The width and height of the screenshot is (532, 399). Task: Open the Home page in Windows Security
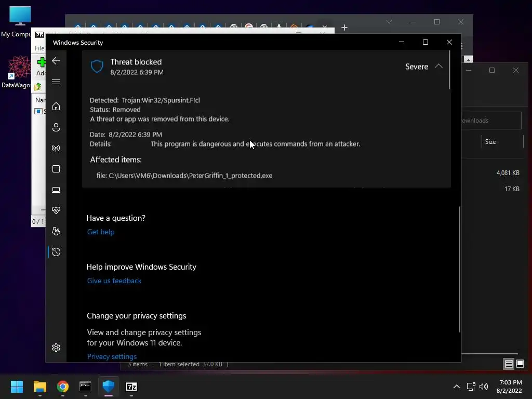click(56, 107)
